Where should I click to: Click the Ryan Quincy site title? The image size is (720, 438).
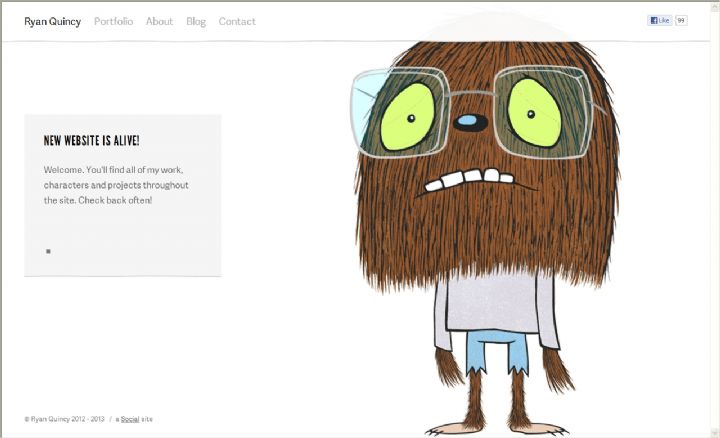pyautogui.click(x=52, y=21)
